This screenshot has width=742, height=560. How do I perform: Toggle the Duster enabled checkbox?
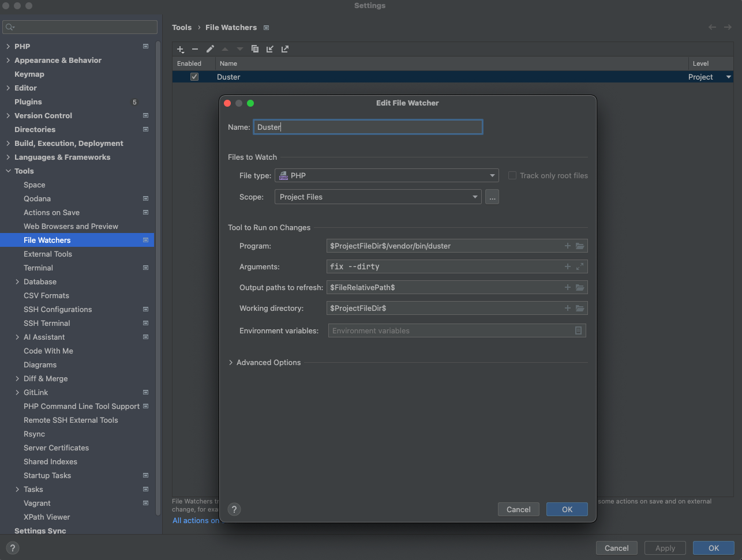point(194,77)
